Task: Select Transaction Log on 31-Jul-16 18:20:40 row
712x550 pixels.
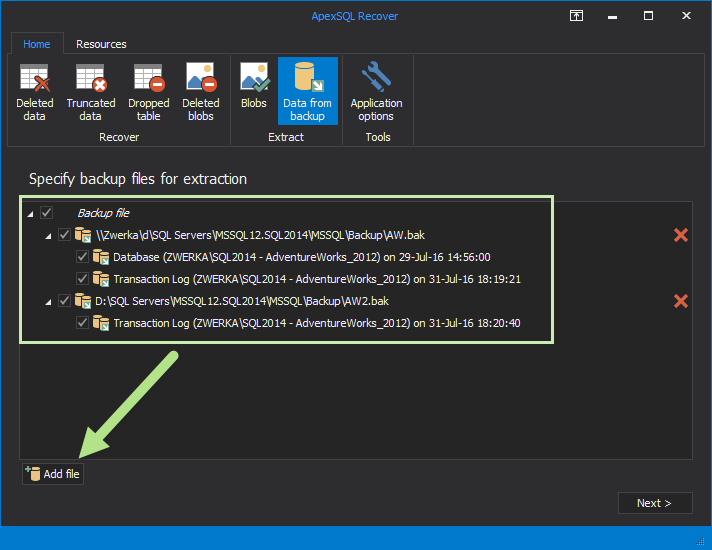Action: pyautogui.click(x=317, y=323)
